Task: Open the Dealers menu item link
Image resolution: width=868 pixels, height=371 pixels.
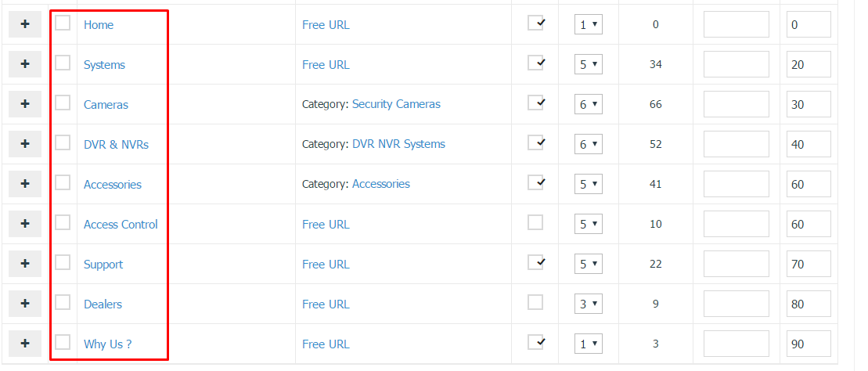Action: (103, 304)
